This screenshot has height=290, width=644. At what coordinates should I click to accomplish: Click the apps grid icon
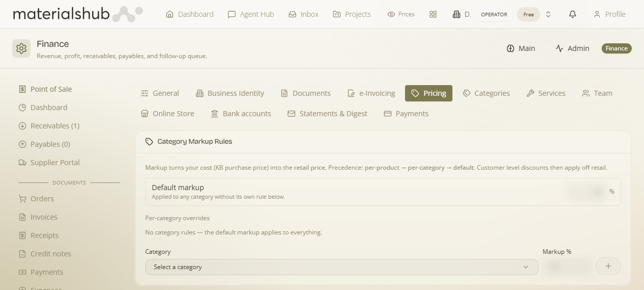[433, 14]
